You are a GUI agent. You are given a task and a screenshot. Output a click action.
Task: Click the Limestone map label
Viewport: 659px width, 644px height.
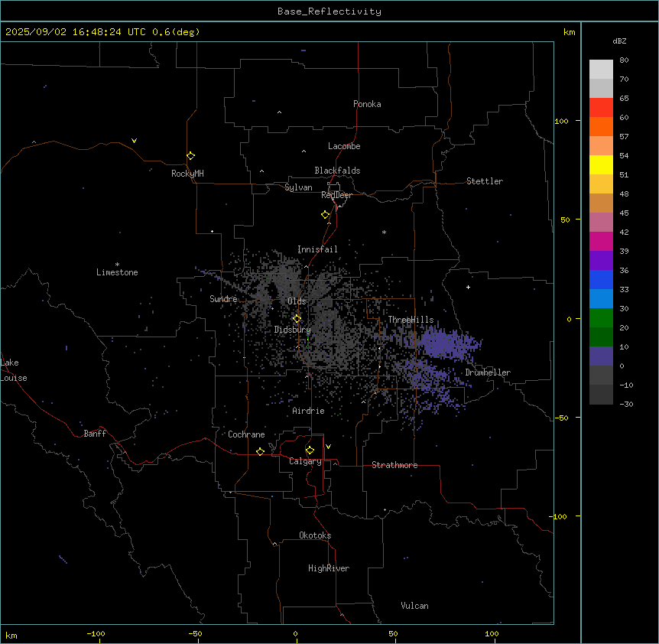click(x=117, y=272)
